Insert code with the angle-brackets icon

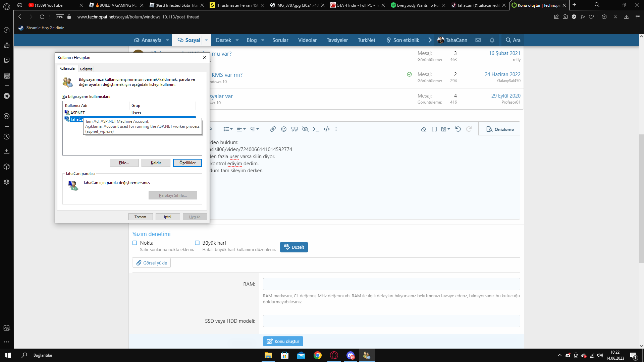[327, 129]
